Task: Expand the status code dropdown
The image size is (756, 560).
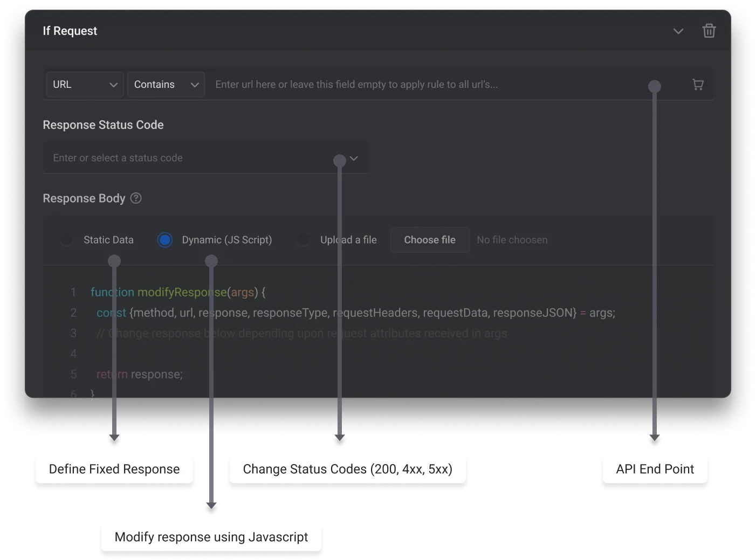Action: coord(354,158)
